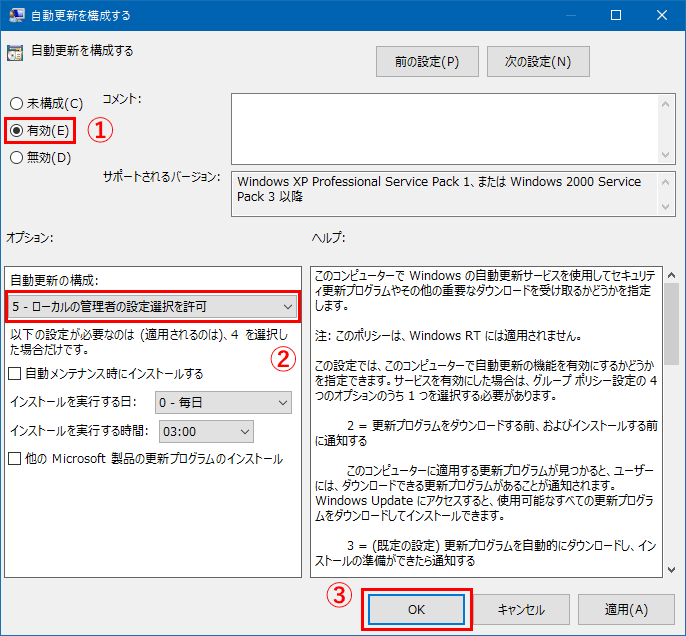Open the 自動更新の構成 dropdown
The width and height of the screenshot is (686, 636).
point(153,307)
